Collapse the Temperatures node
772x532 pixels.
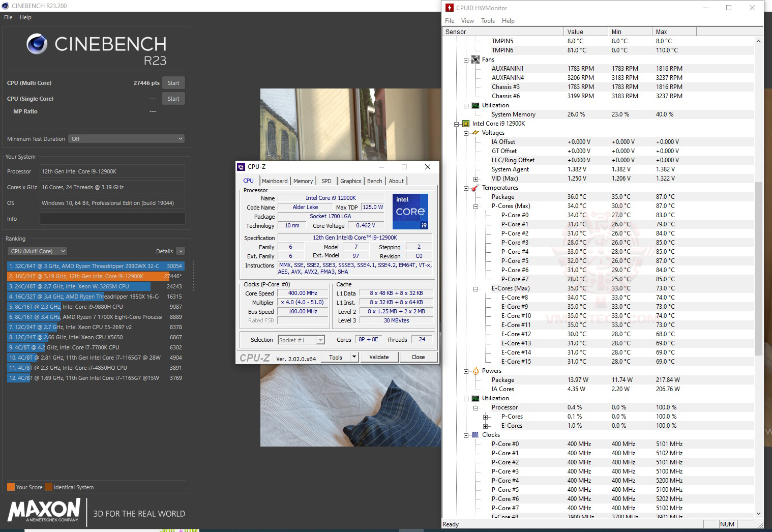(466, 188)
